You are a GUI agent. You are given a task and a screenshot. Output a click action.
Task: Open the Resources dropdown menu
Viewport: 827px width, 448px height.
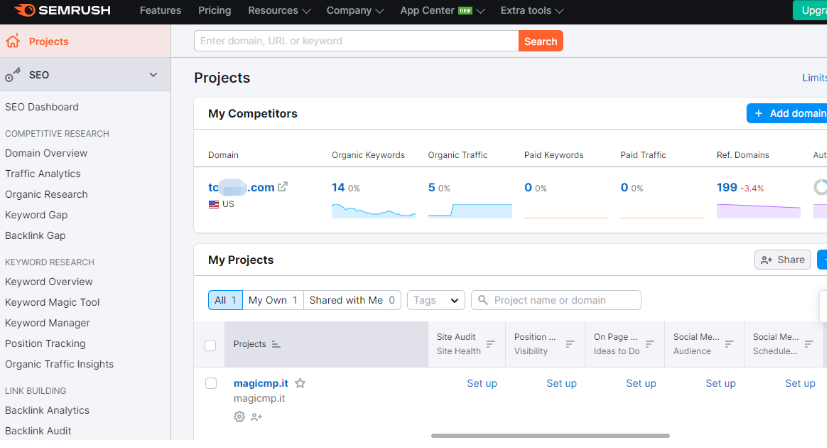(279, 11)
